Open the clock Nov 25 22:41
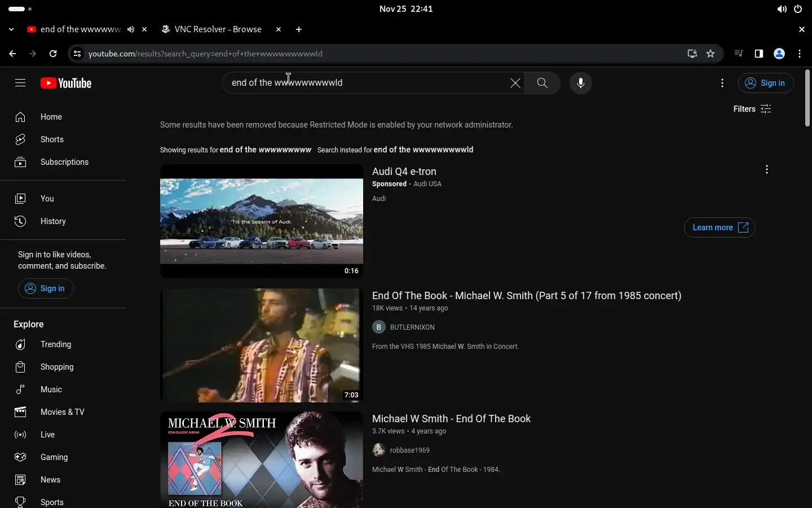Viewport: 812px width, 508px height. [406, 9]
